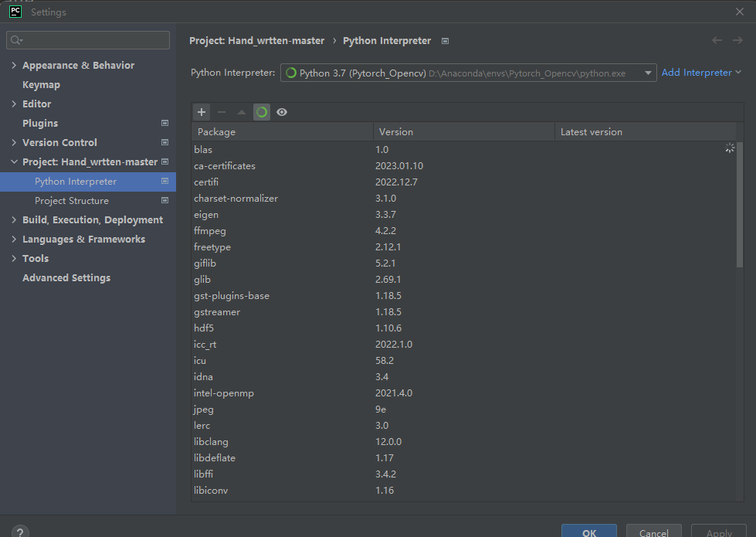This screenshot has height=537, width=756.
Task: Open the Add Interpreter dropdown link
Action: [701, 73]
